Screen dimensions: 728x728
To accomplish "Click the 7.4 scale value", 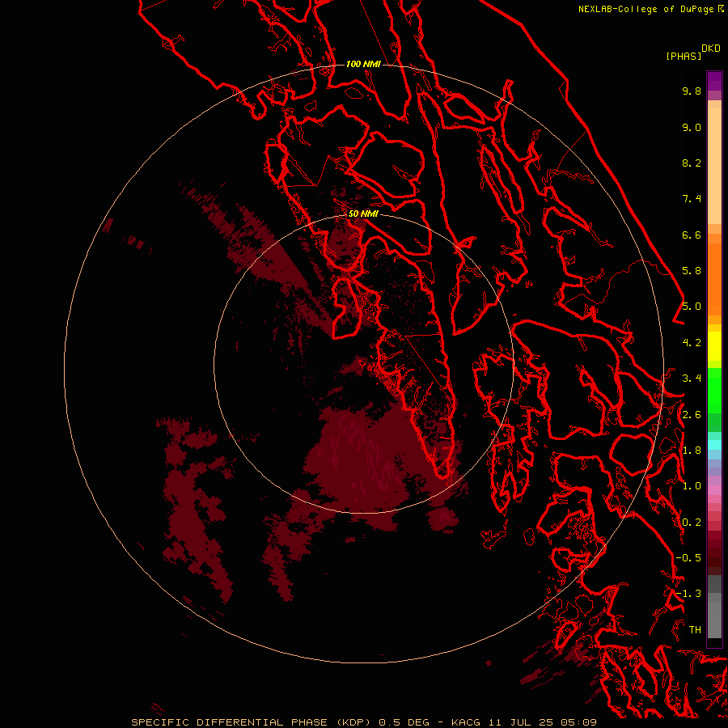I will [x=692, y=199].
